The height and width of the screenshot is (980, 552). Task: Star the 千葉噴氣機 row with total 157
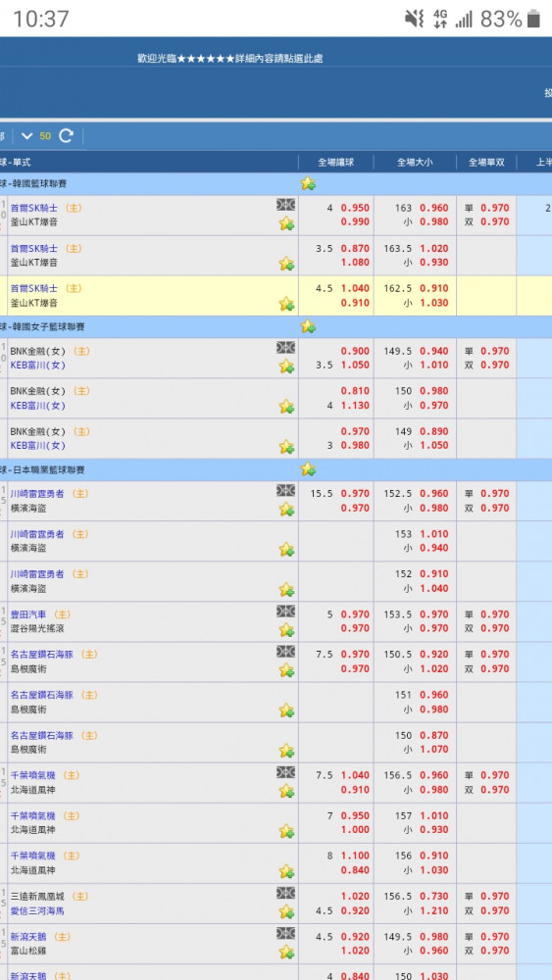coord(286,831)
